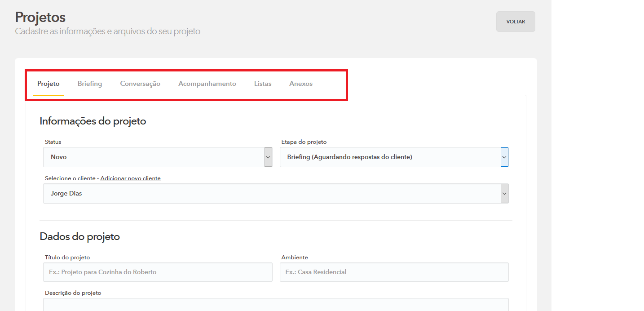The height and width of the screenshot is (311, 644).
Task: Click the arrow on the client select box
Action: click(504, 194)
